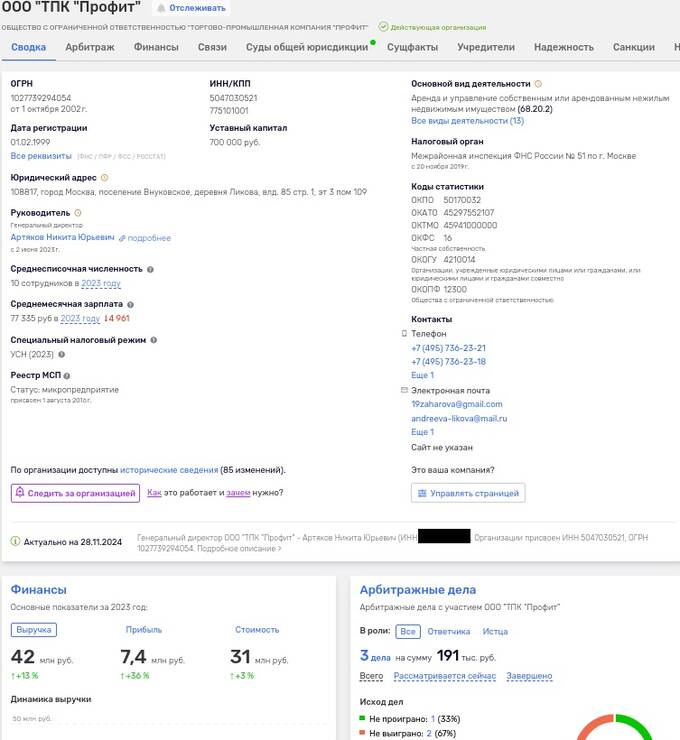This screenshot has width=680, height=740.
Task: Click the 1 count by Не проиграно
Action: pos(433,719)
